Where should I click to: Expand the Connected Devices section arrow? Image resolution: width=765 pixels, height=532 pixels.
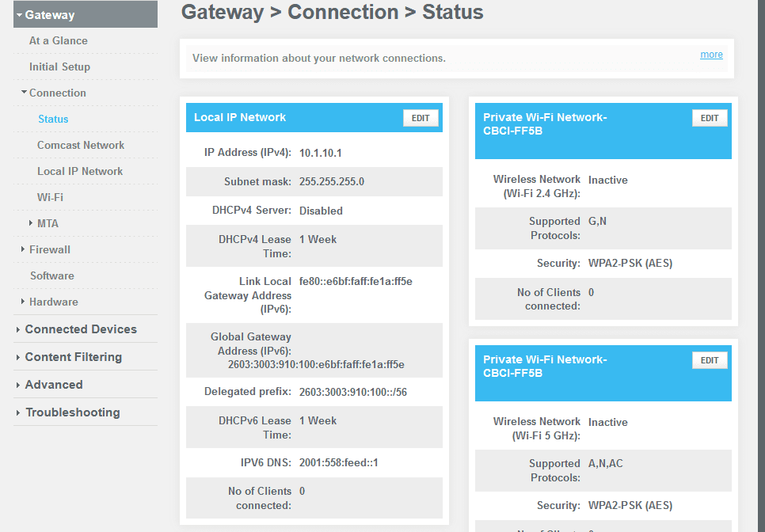point(18,329)
